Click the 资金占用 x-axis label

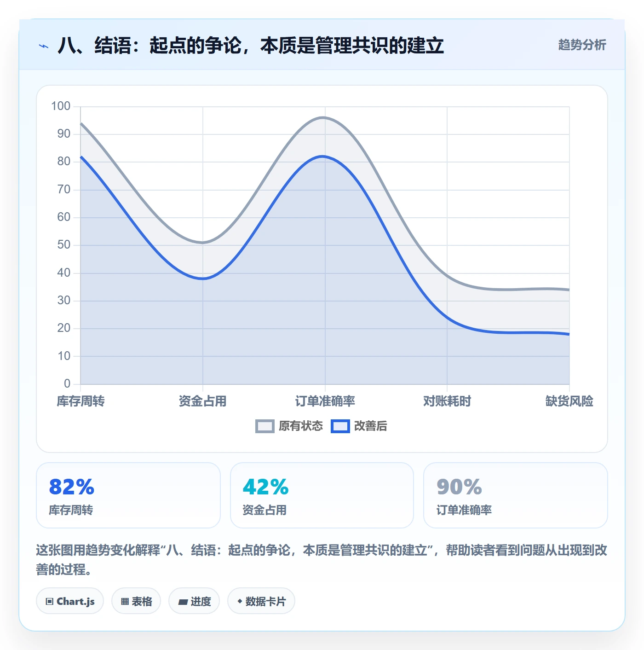tap(203, 401)
